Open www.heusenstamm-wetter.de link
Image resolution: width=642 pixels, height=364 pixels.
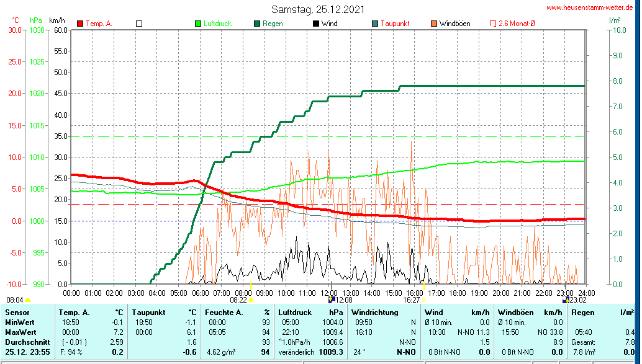tap(590, 7)
